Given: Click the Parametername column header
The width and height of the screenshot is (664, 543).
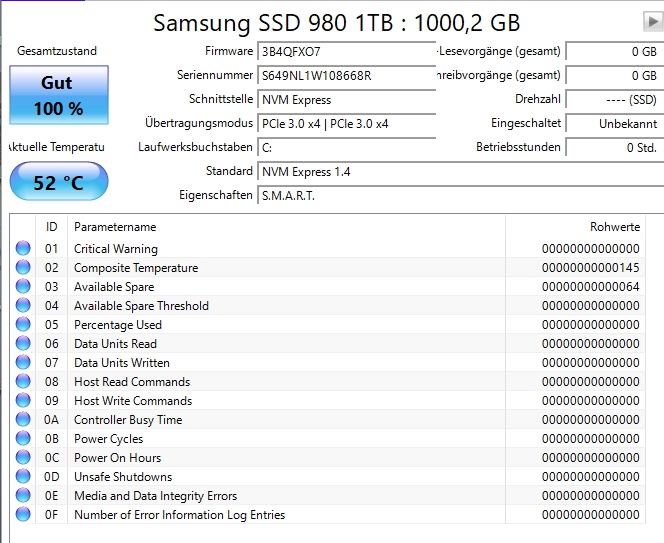Looking at the screenshot, I should pyautogui.click(x=286, y=227).
